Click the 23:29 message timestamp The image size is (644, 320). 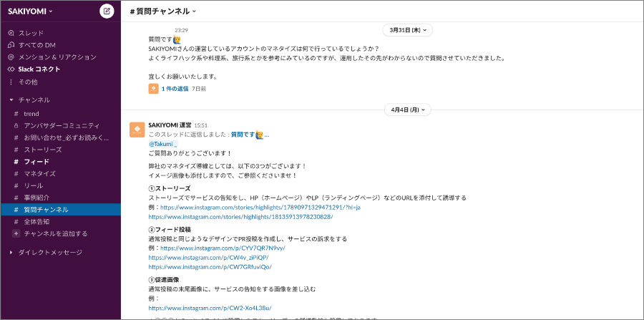[182, 30]
